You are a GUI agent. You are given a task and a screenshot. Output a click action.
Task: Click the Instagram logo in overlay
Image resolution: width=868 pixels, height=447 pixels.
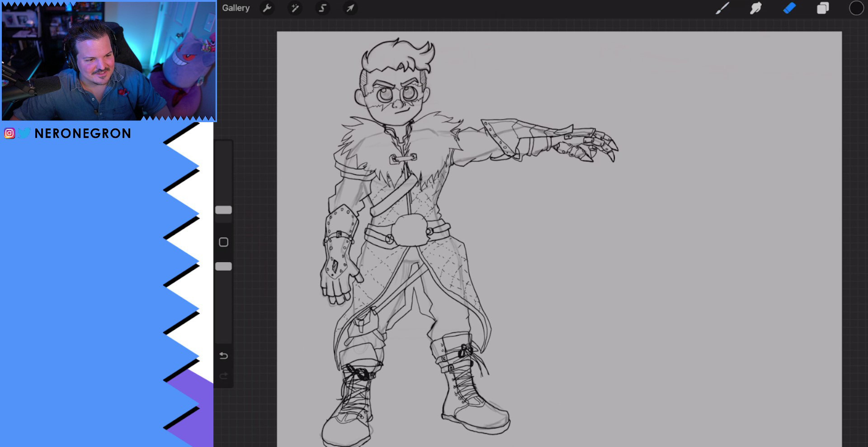click(x=9, y=133)
